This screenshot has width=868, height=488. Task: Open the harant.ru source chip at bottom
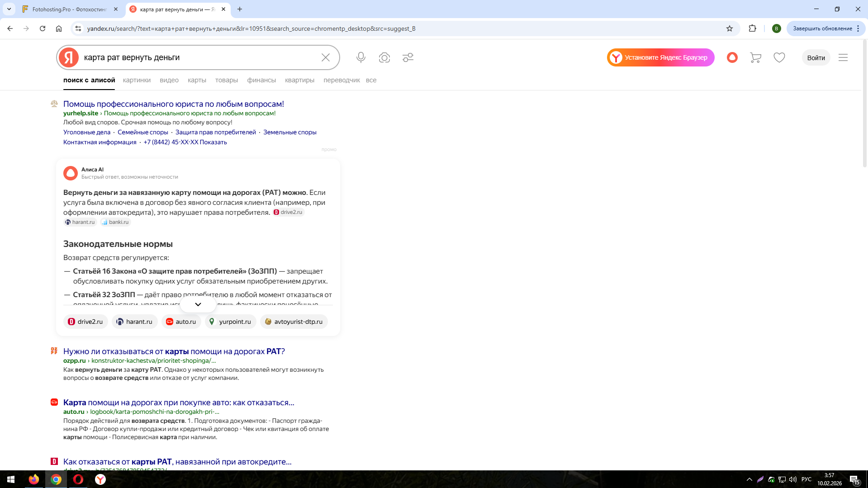tap(135, 322)
